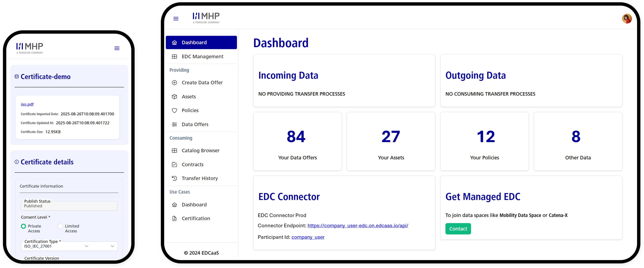Click the Publish Status field
Screen dimensions: 644x268
69,206
